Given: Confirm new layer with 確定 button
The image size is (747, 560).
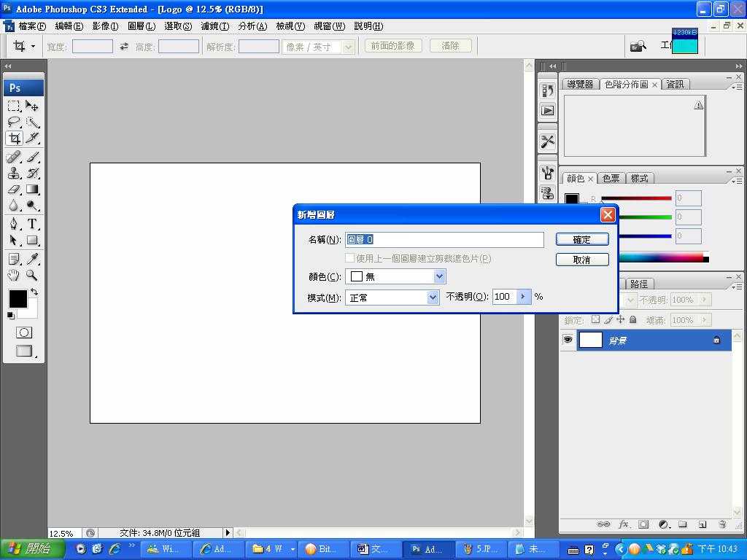Looking at the screenshot, I should click(582, 239).
